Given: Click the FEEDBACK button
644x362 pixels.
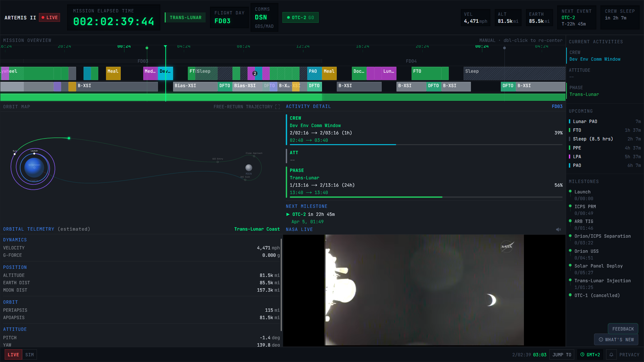Looking at the screenshot, I should (x=623, y=329).
